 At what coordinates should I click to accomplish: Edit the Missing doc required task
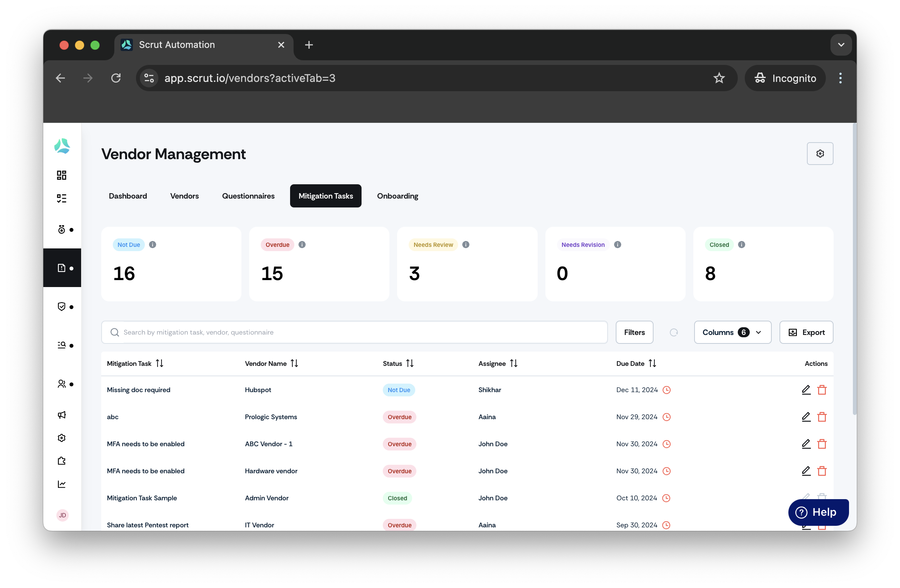point(806,390)
